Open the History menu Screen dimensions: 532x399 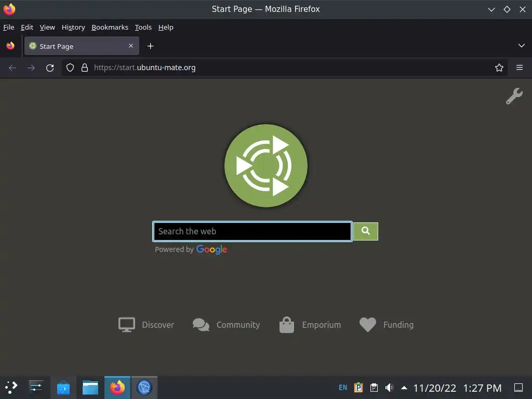click(x=73, y=28)
